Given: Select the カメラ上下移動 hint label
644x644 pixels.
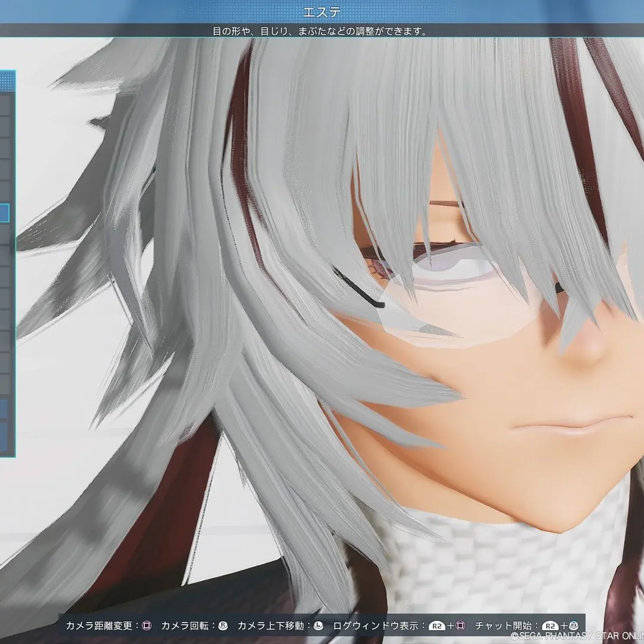Looking at the screenshot, I should click(x=271, y=626).
